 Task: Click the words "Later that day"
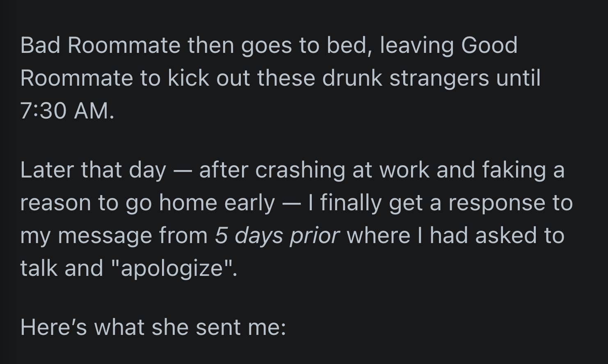[x=93, y=171]
